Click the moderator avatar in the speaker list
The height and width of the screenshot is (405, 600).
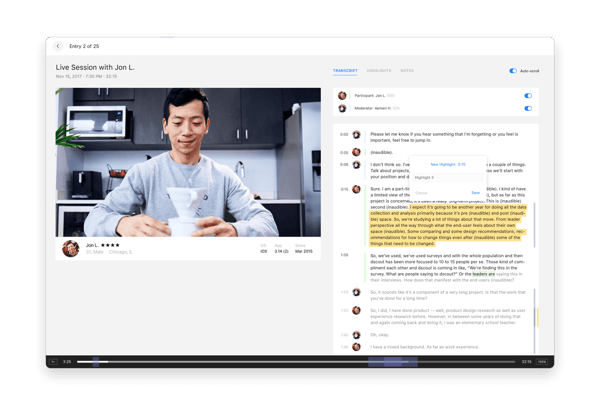(343, 108)
